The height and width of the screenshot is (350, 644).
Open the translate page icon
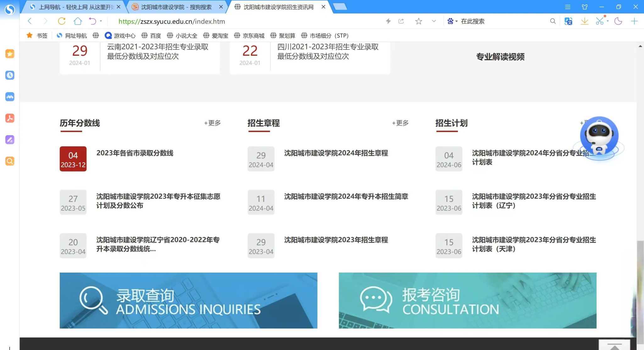[568, 21]
